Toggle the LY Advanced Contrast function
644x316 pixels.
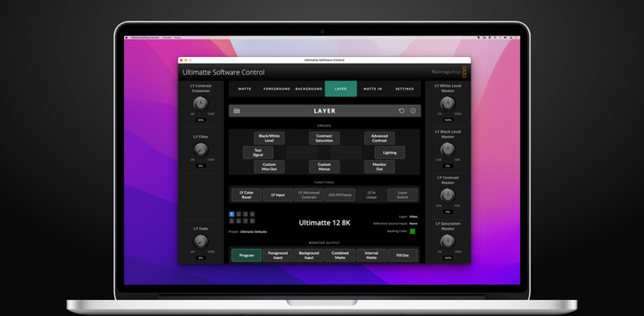[309, 195]
